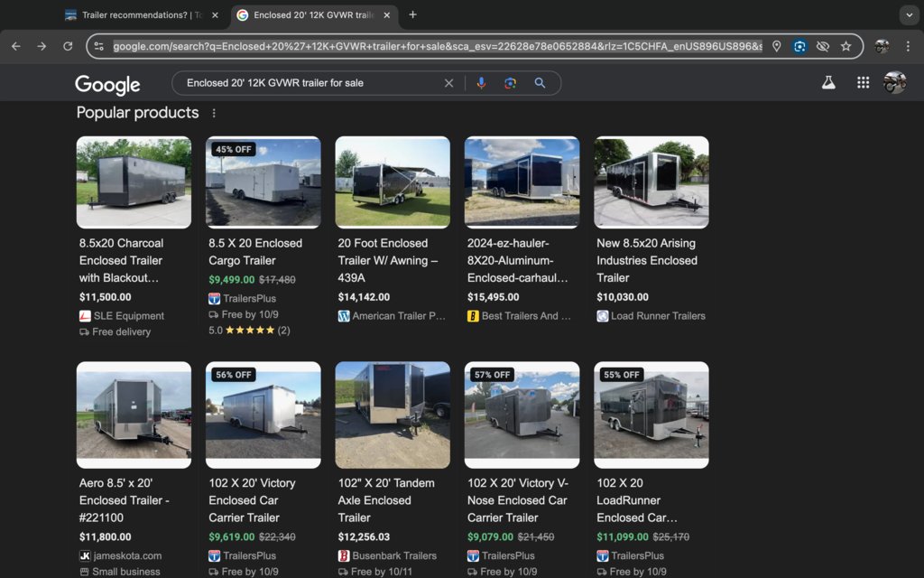The width and height of the screenshot is (924, 578).
Task: Click the $11,099.00 LoadRunner sale price
Action: click(623, 537)
